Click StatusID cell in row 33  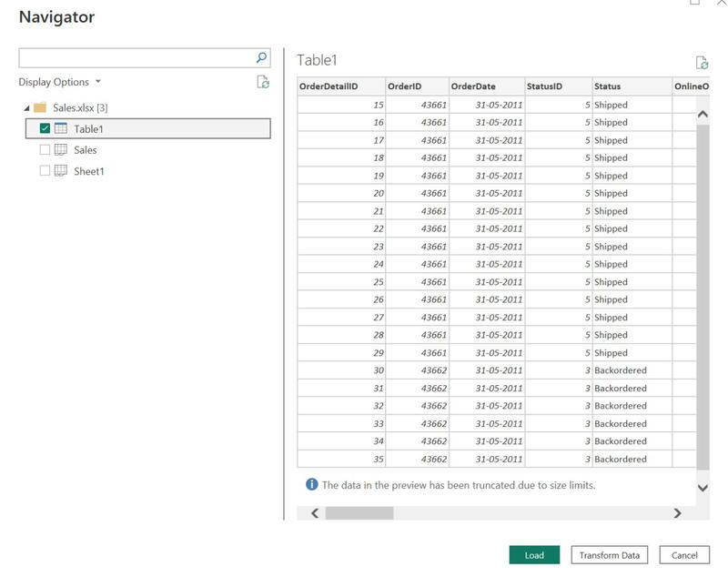pyautogui.click(x=558, y=424)
